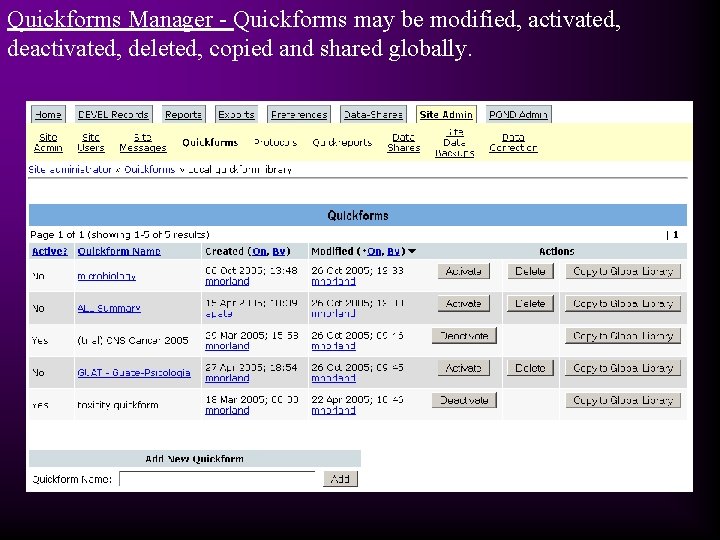Sort by Quickform Name column
Screen dimensions: 720x540
(x=119, y=251)
